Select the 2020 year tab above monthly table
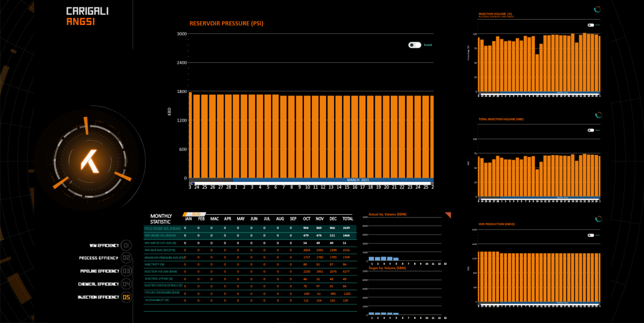This screenshot has width=644, height=323. click(x=195, y=214)
